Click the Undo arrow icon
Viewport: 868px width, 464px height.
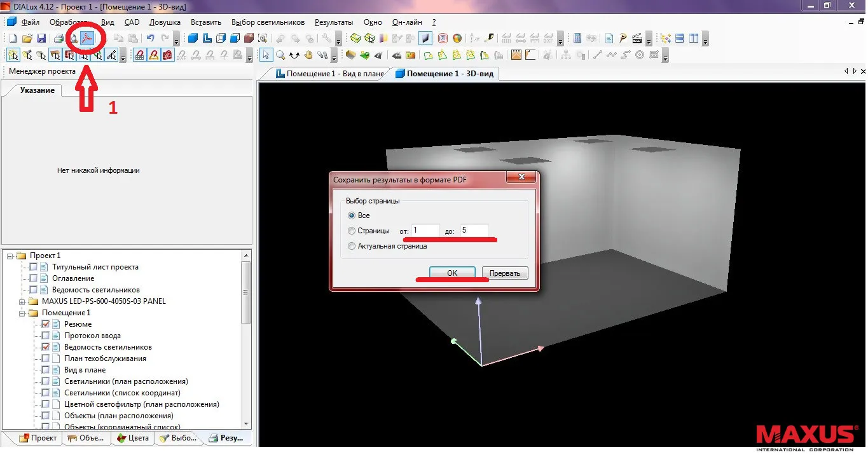coord(150,39)
